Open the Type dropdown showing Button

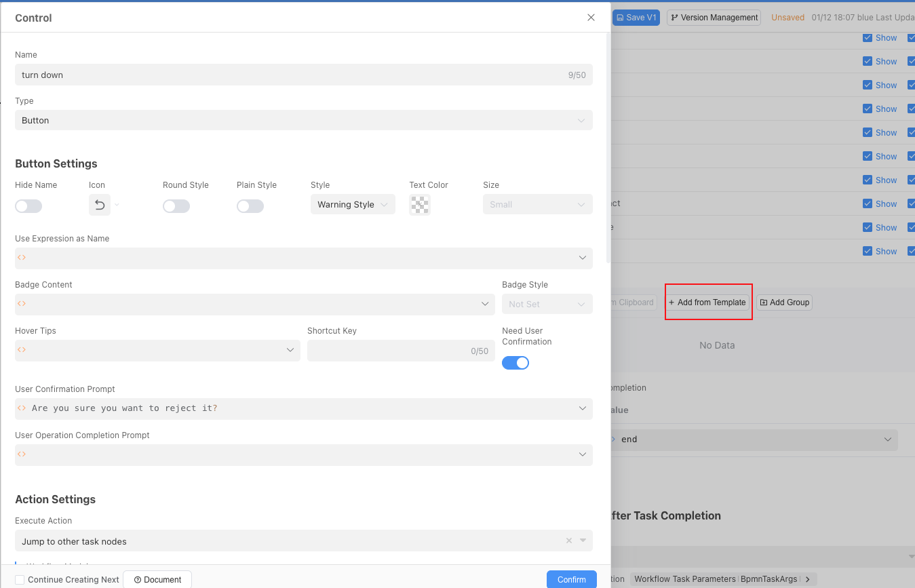[x=303, y=120]
